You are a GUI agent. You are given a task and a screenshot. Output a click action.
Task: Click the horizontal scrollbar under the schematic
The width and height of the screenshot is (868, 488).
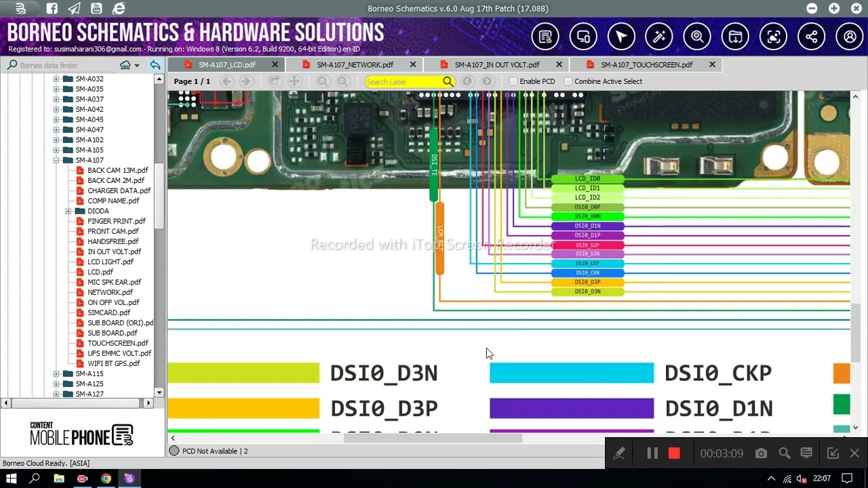click(433, 438)
